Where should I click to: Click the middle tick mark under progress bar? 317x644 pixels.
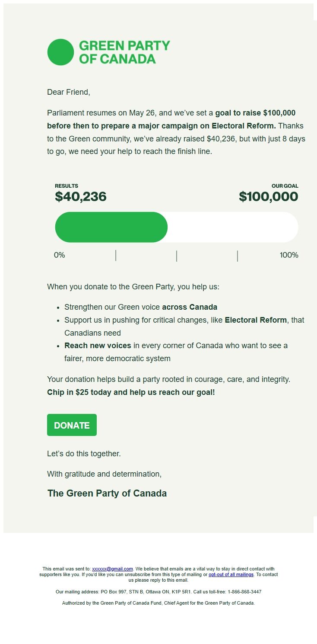(177, 256)
